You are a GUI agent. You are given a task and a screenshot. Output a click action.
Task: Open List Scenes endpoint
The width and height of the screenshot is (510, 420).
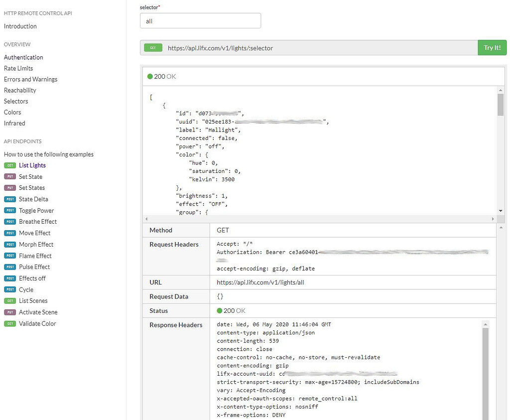click(x=33, y=300)
